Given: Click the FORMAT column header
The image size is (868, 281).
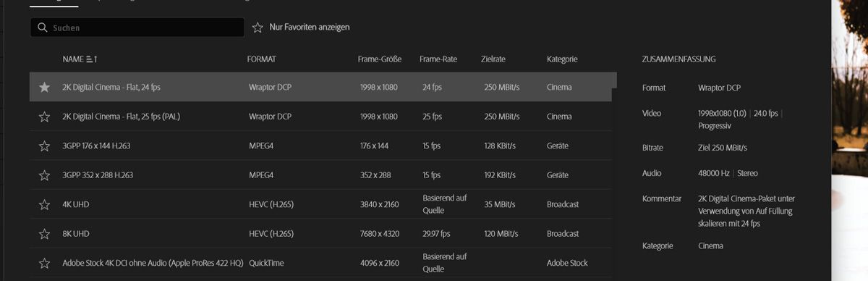Looking at the screenshot, I should coord(262,59).
